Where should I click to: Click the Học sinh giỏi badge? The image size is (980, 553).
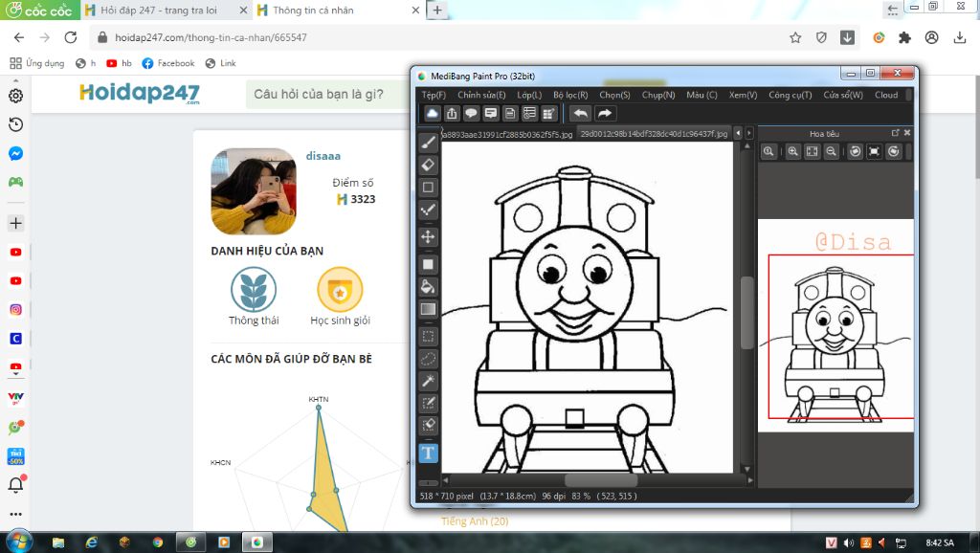point(340,297)
